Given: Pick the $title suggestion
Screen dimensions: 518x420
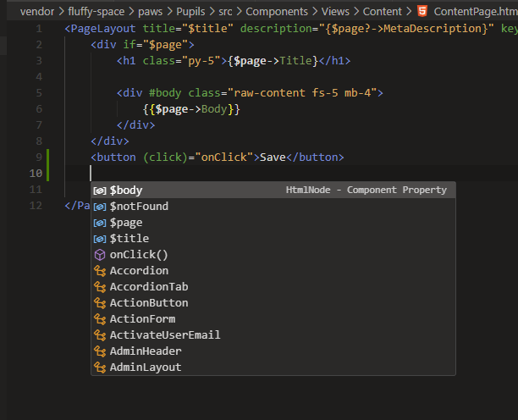Looking at the screenshot, I should point(273,238).
